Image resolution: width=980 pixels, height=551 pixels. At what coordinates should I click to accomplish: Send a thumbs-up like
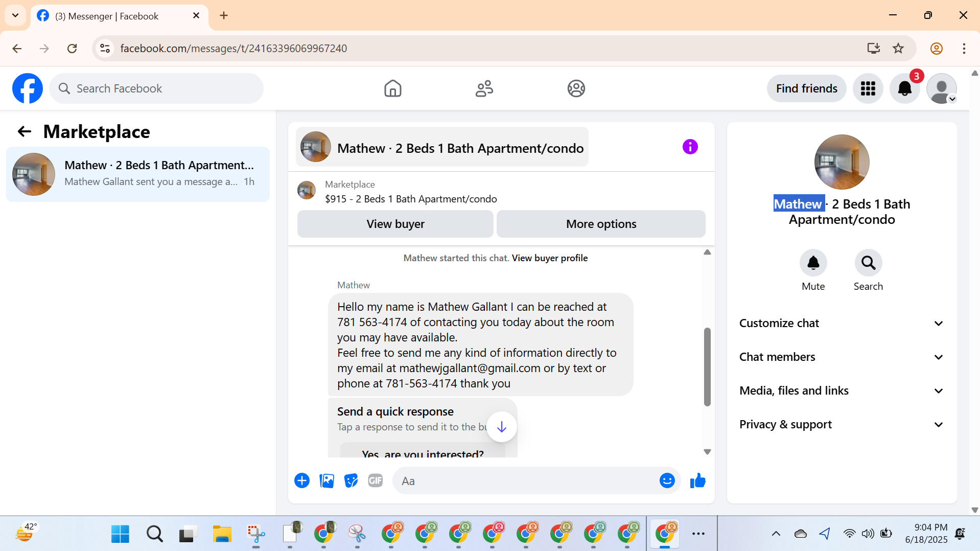697,480
